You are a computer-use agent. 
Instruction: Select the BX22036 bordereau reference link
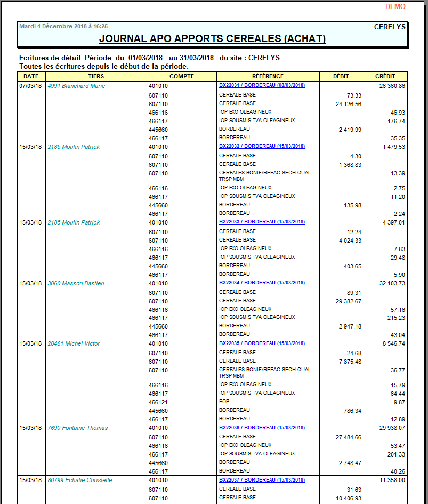click(262, 428)
